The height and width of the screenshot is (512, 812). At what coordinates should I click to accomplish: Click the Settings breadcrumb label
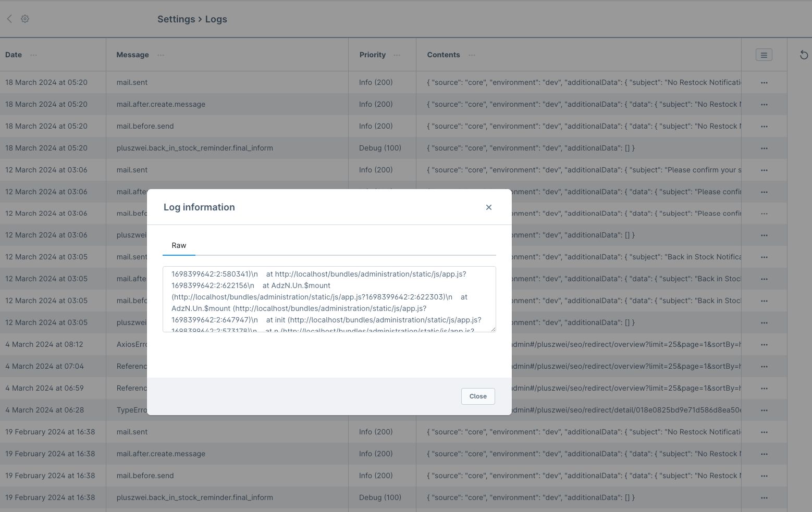pos(176,19)
